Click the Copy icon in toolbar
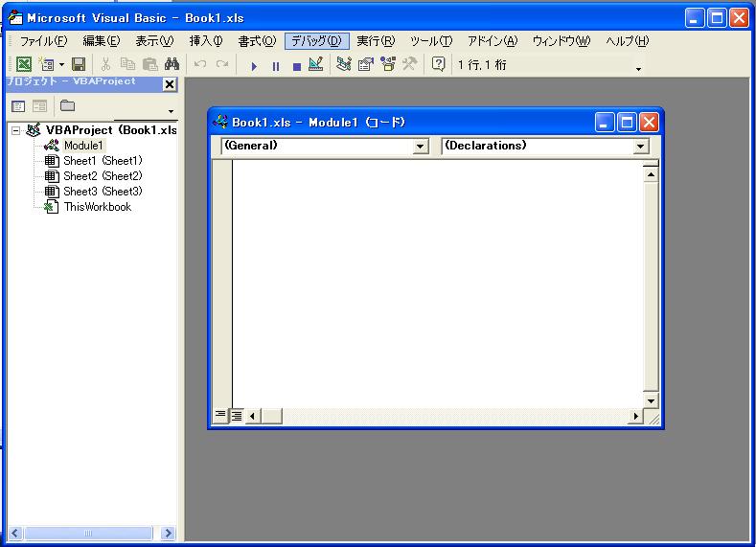The image size is (756, 547). [127, 64]
